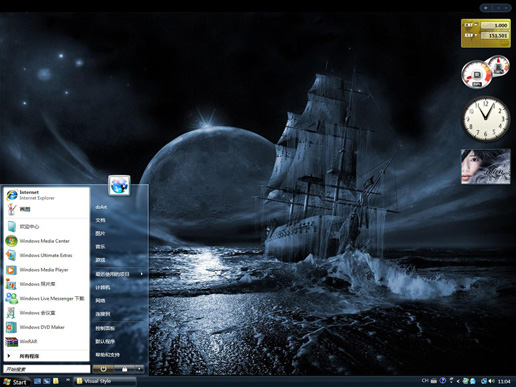This screenshot has height=387, width=516.
Task: Expand shutdown options arrow beside lock
Action: (139, 369)
